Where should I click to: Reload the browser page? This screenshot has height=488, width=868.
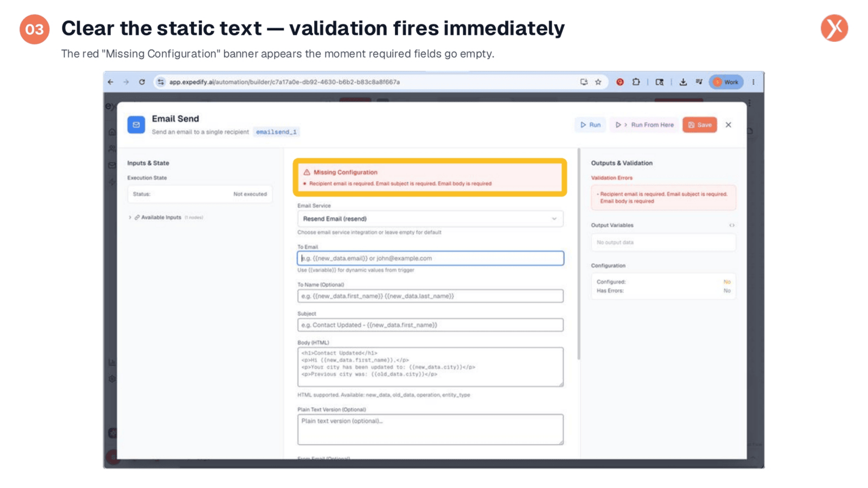(x=142, y=82)
